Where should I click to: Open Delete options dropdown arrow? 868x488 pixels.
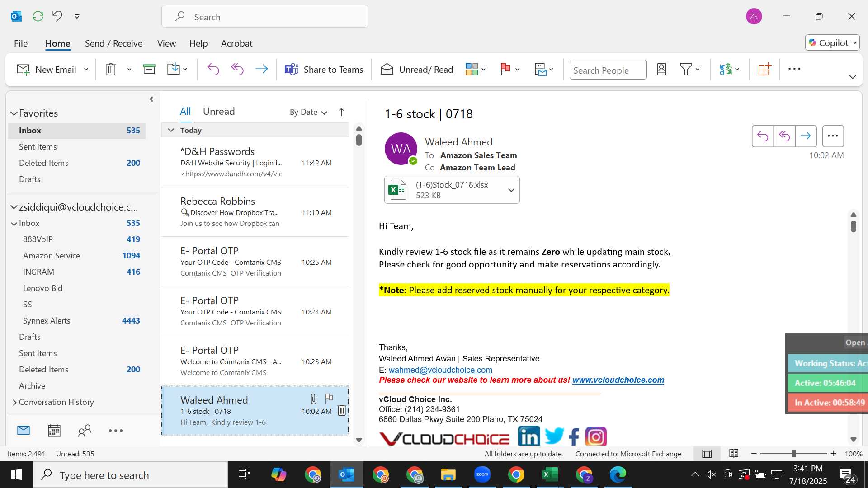[x=129, y=70]
